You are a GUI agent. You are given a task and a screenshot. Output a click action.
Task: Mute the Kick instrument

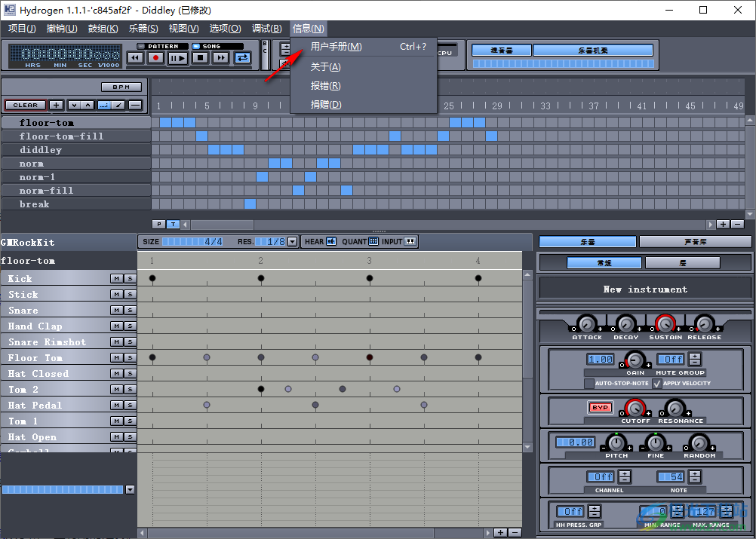(117, 278)
